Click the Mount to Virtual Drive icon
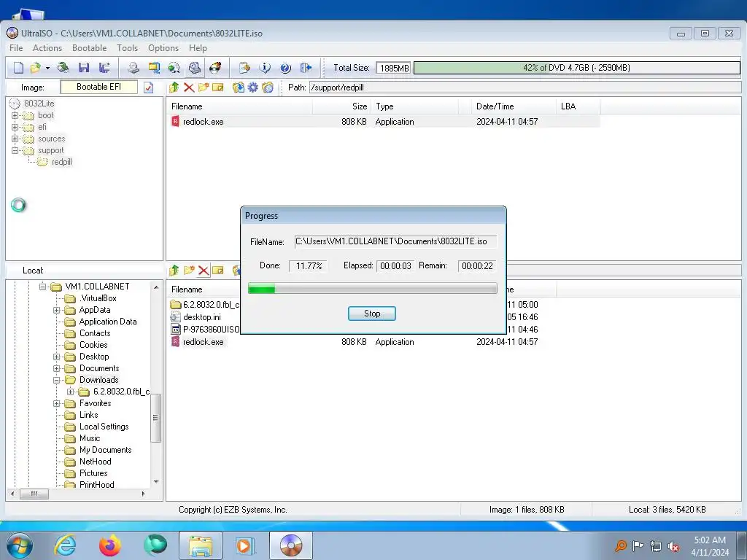The image size is (747, 560). (x=194, y=68)
